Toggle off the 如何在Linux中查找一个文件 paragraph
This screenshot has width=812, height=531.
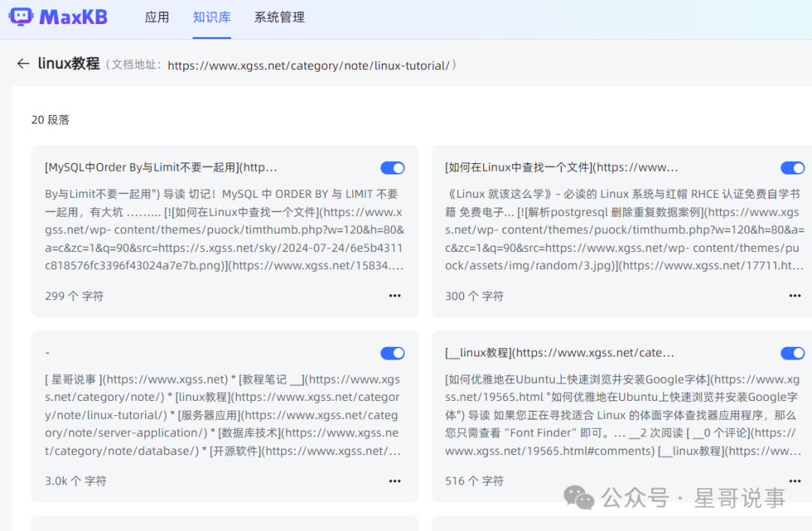tap(792, 168)
